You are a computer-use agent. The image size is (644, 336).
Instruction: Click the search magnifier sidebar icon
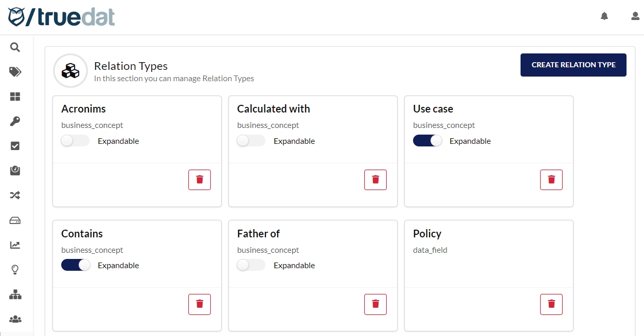coord(15,47)
